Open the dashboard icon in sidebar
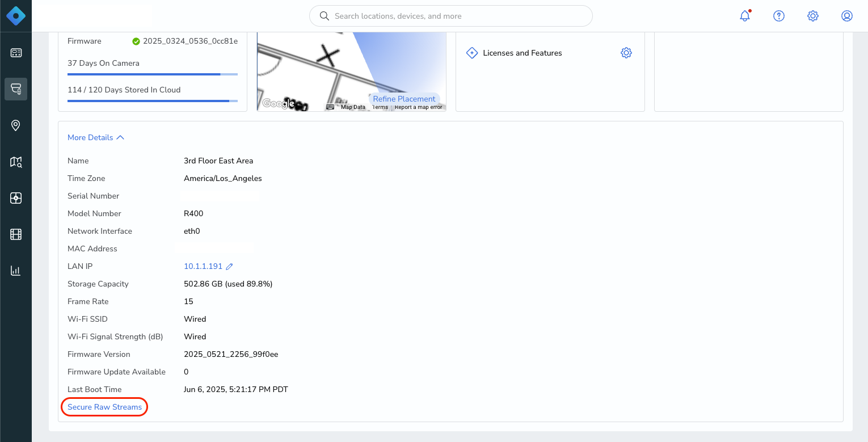This screenshot has width=868, height=442. pyautogui.click(x=16, y=53)
